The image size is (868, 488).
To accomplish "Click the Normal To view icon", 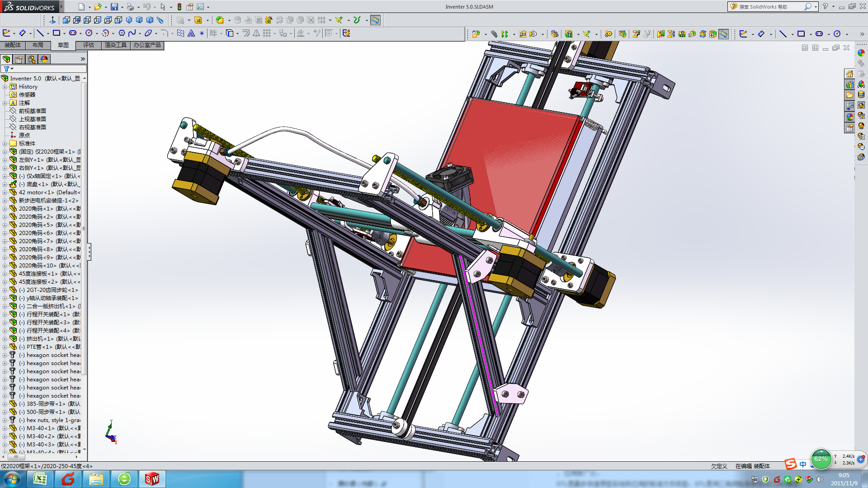I will pyautogui.click(x=52, y=20).
